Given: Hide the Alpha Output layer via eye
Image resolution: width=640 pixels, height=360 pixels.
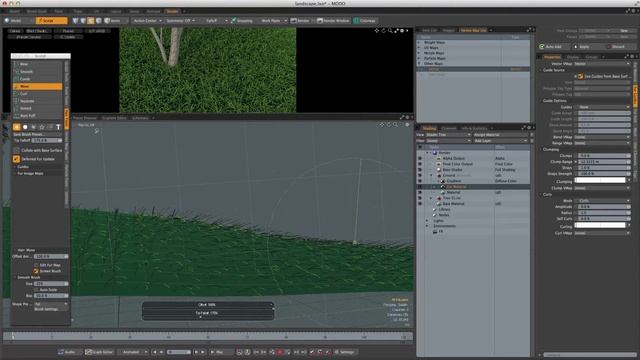Looking at the screenshot, I should point(420,158).
